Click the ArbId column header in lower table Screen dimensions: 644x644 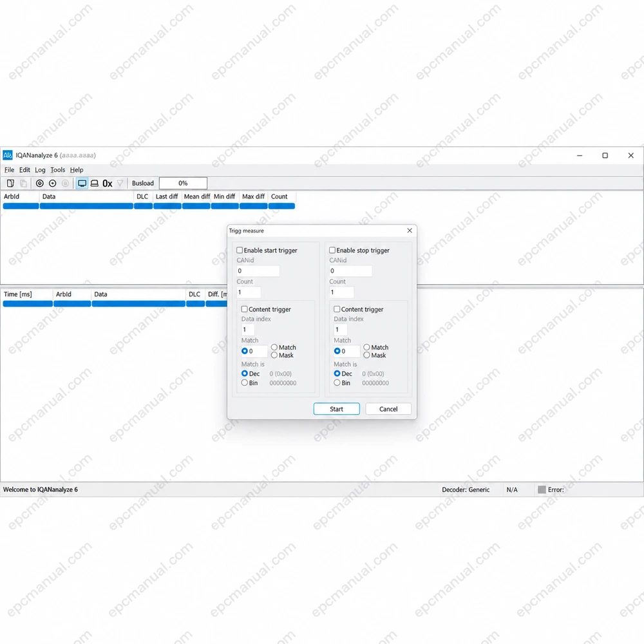72,294
